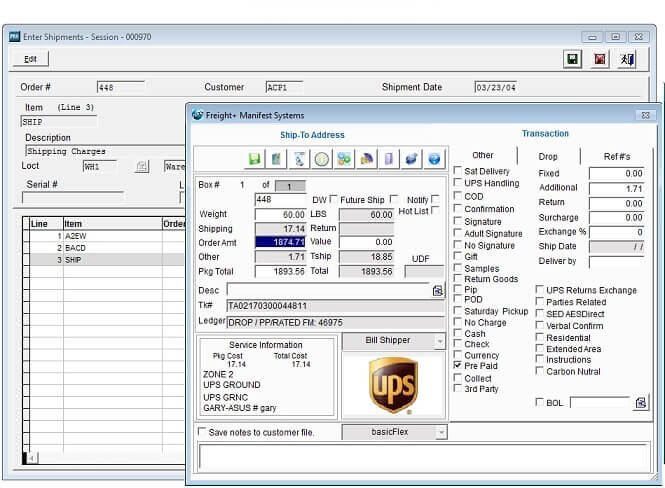Check the Residential checkbox

click(x=539, y=337)
